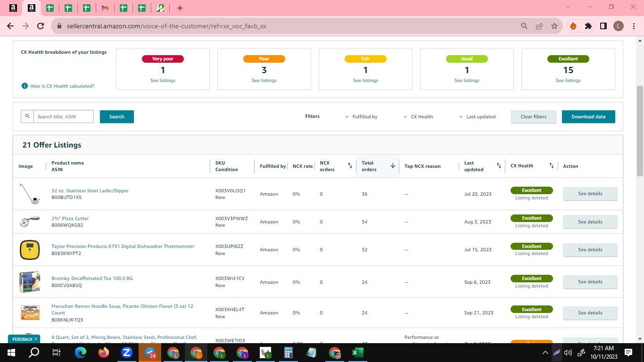
Task: Go back to the previous page
Action: click(x=10, y=26)
